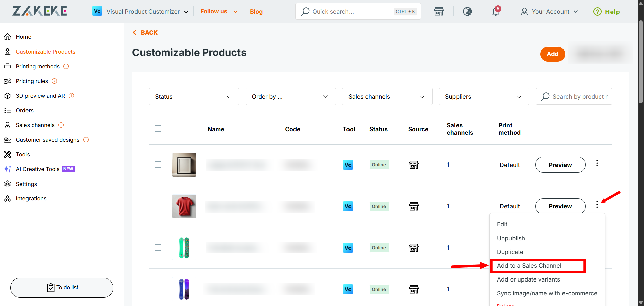This screenshot has height=306, width=644.
Task: Click the quick search magnifier icon
Action: pyautogui.click(x=305, y=12)
